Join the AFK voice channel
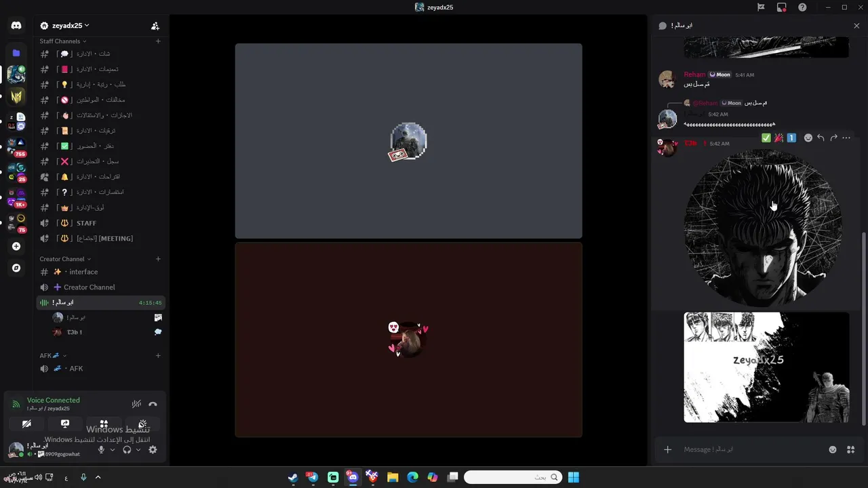This screenshot has width=868, height=488. 101,369
